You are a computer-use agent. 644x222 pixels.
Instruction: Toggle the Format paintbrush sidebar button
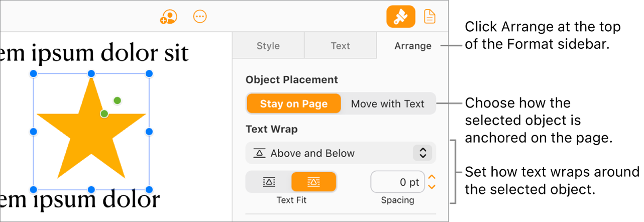[400, 17]
